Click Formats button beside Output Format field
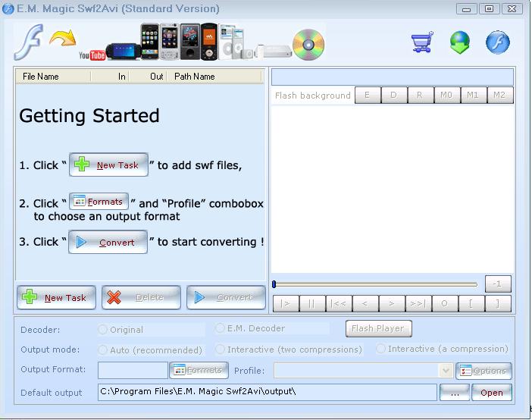The image size is (532, 420). click(x=199, y=370)
